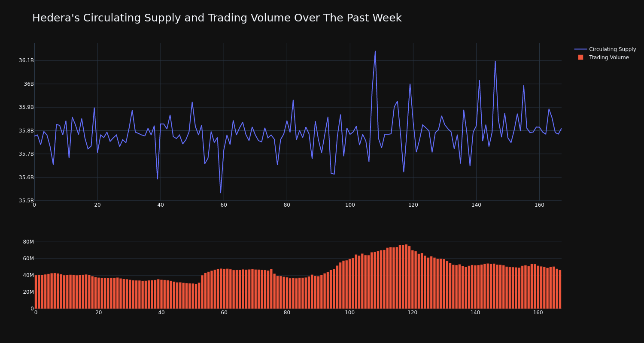Image resolution: width=644 pixels, height=343 pixels.
Task: Click the supply low point near x=59
Action: click(221, 193)
